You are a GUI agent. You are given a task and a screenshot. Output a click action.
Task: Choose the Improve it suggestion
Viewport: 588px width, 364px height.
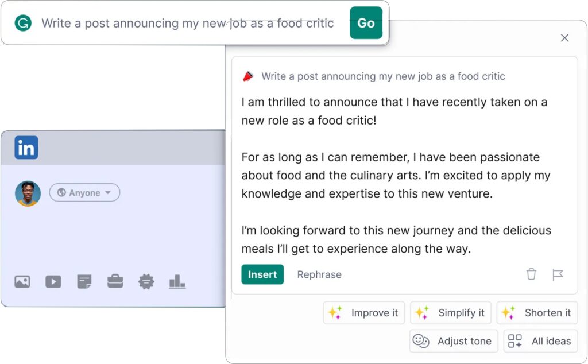pyautogui.click(x=364, y=313)
